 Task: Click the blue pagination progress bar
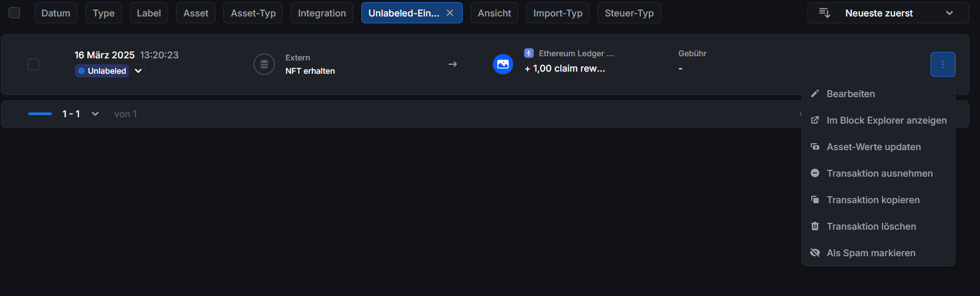point(40,114)
